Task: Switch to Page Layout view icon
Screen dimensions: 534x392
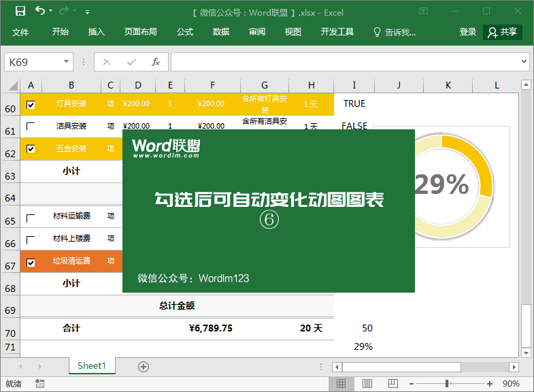Action: 367,384
